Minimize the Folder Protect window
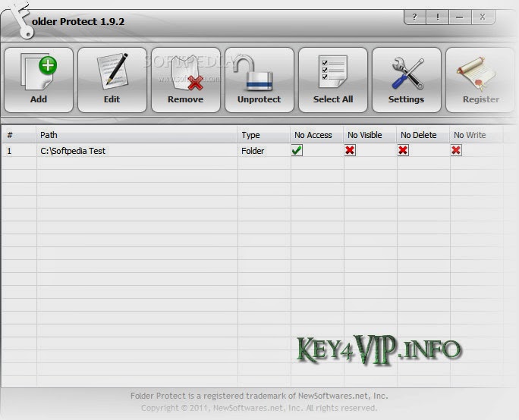 coord(460,17)
